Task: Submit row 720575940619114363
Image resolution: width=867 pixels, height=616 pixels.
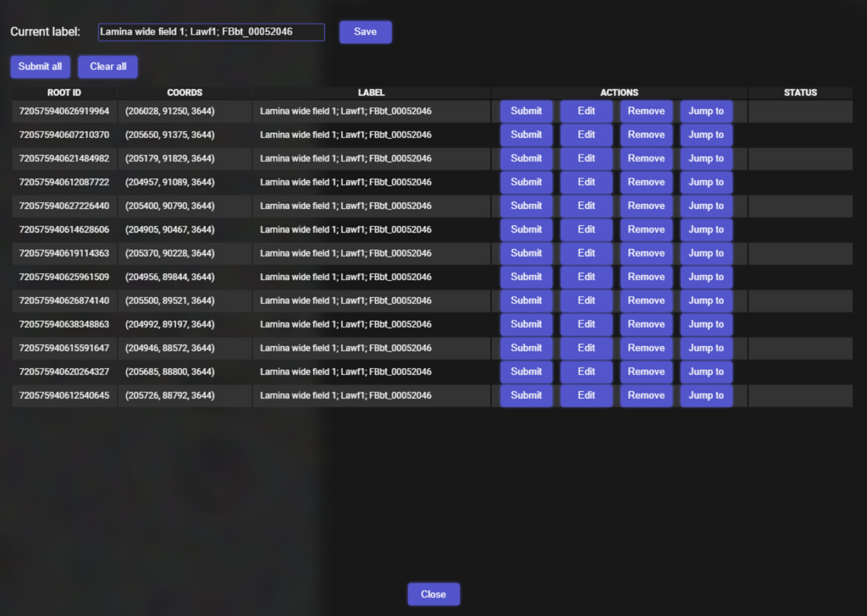Action: (x=526, y=253)
